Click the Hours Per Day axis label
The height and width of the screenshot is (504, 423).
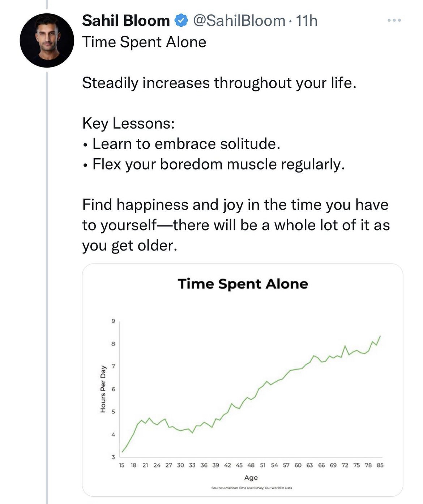pos(103,389)
